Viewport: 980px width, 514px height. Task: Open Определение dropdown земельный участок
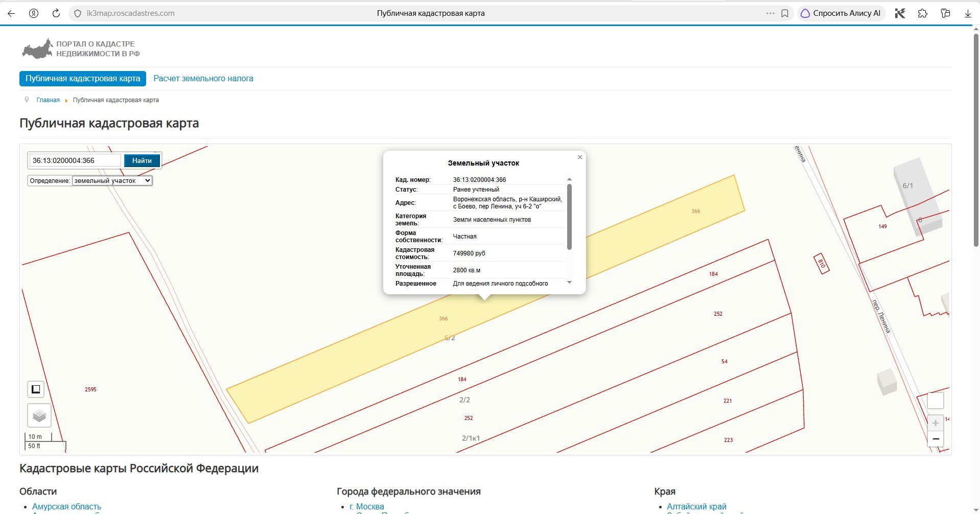[112, 180]
